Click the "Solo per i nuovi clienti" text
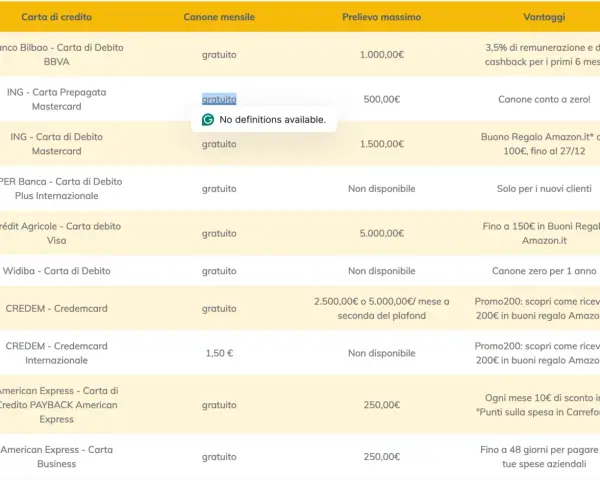The height and width of the screenshot is (480, 600). pos(544,189)
